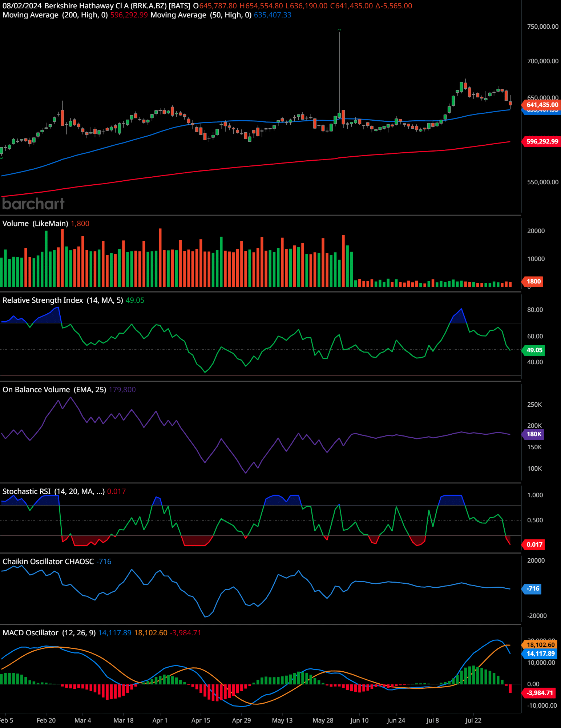The height and width of the screenshot is (728, 561).
Task: Click the green high marker atop the price spike
Action: pyautogui.click(x=339, y=30)
